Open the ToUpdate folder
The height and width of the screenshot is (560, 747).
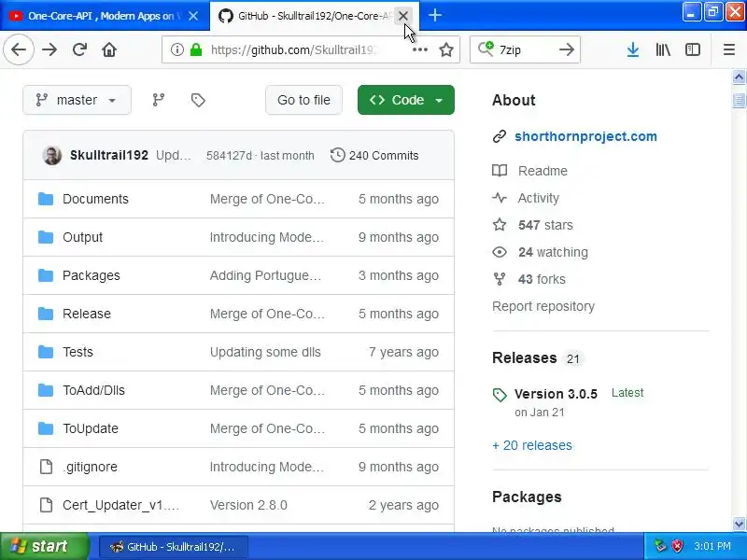91,428
